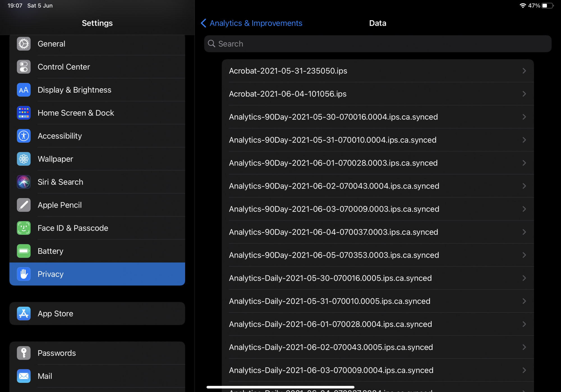Viewport: 561px width, 392px height.
Task: Tap the Wi-Fi status icon
Action: (523, 6)
